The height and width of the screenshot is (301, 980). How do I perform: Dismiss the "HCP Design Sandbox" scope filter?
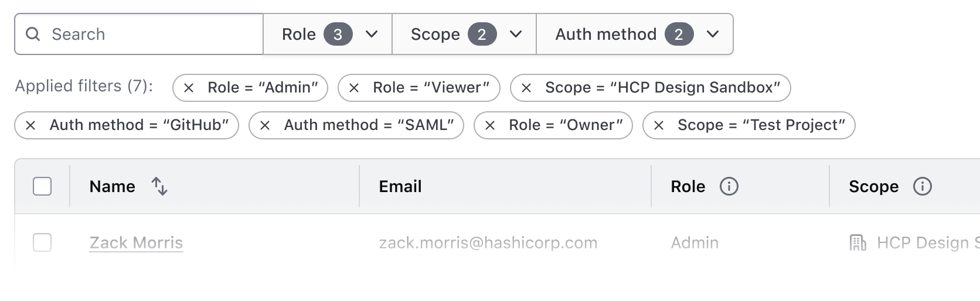pyautogui.click(x=526, y=88)
